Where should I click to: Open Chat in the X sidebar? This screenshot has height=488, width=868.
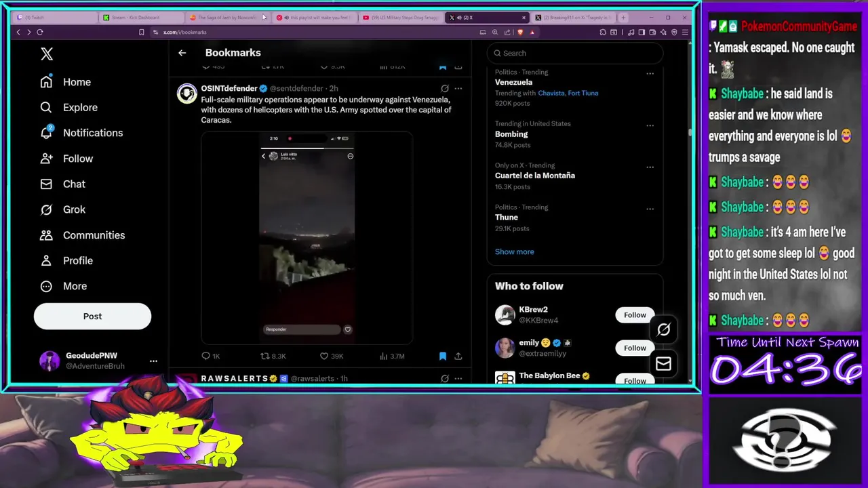62,184
